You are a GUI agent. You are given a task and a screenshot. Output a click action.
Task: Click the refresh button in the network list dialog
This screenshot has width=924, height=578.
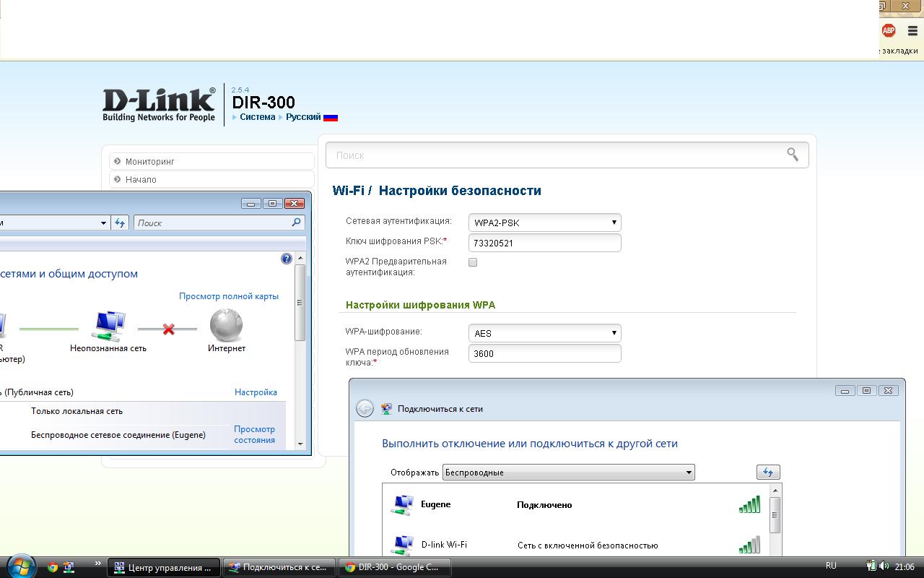click(768, 472)
